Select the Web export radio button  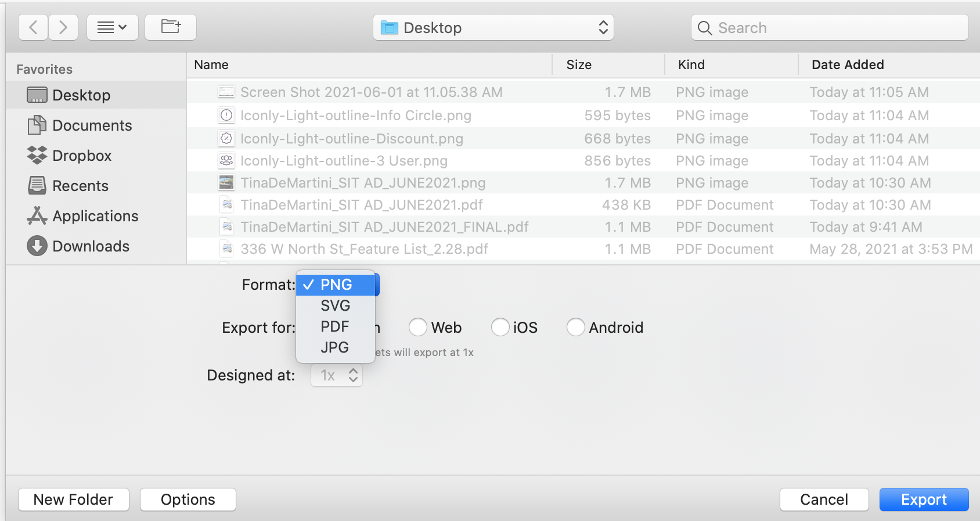coord(418,328)
